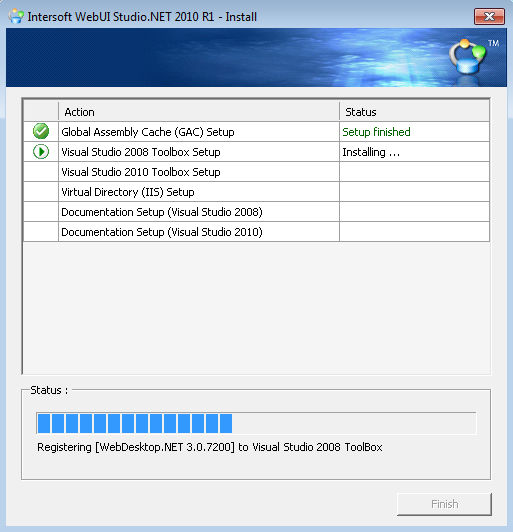Click the 'Installing ...' status cell

414,152
